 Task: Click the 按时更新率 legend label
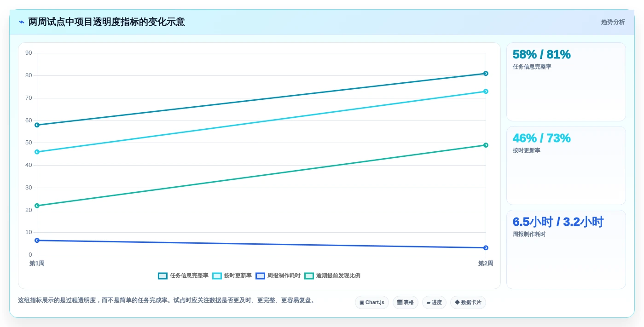tap(238, 276)
